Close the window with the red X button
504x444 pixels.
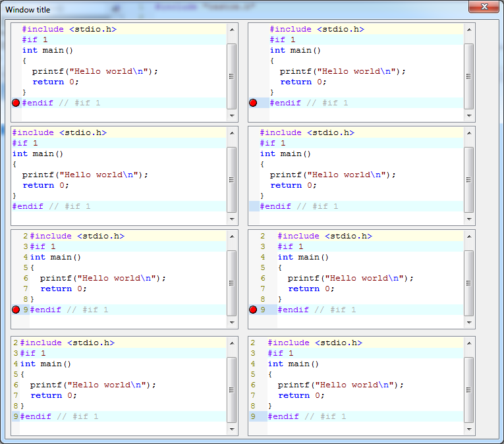tap(485, 7)
